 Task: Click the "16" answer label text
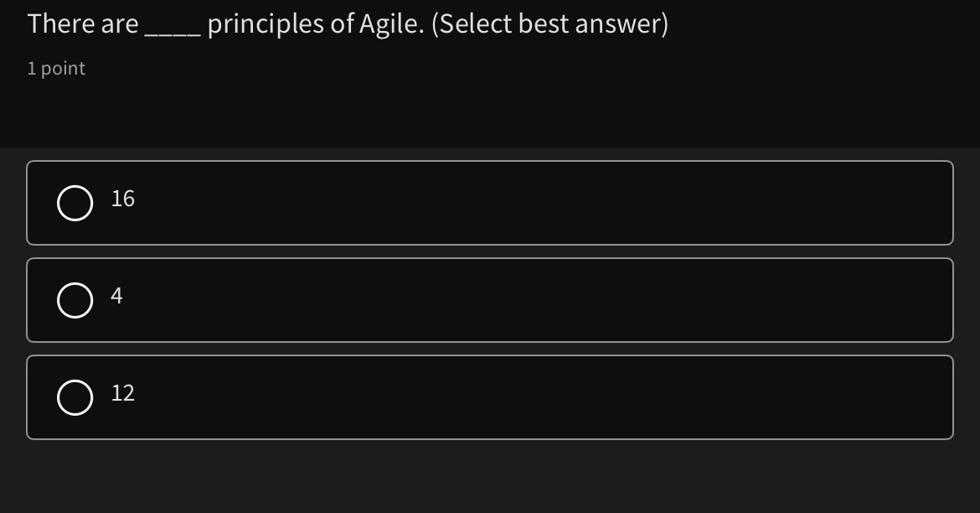click(123, 199)
